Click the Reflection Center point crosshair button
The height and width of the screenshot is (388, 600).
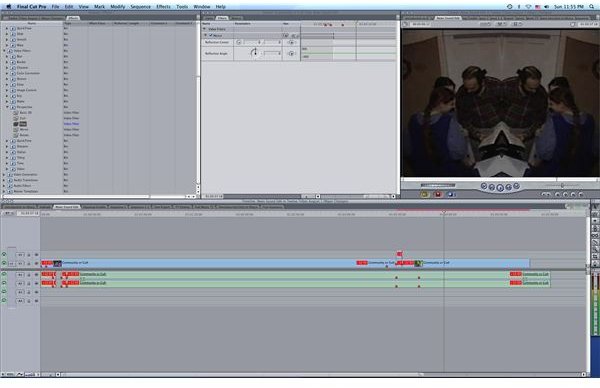(x=239, y=42)
